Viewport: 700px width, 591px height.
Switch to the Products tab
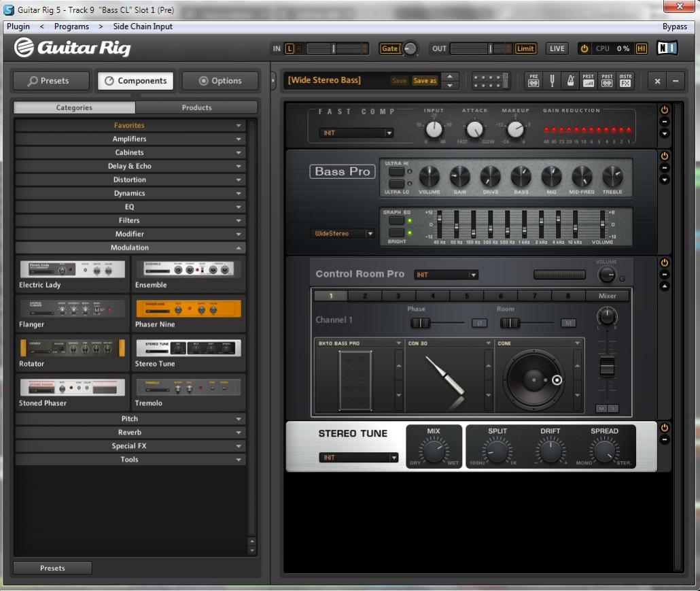196,107
